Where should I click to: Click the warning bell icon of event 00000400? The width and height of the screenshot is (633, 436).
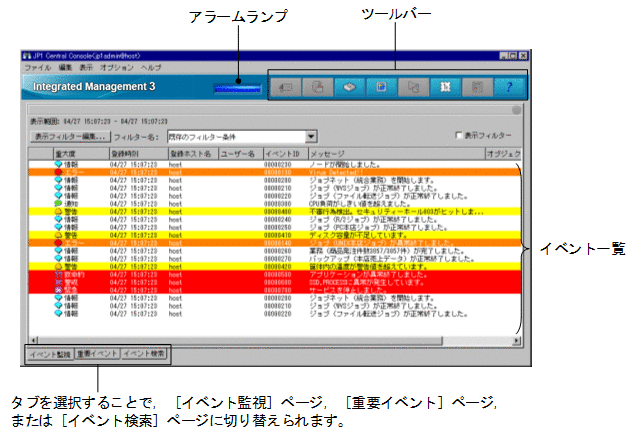pyautogui.click(x=59, y=212)
